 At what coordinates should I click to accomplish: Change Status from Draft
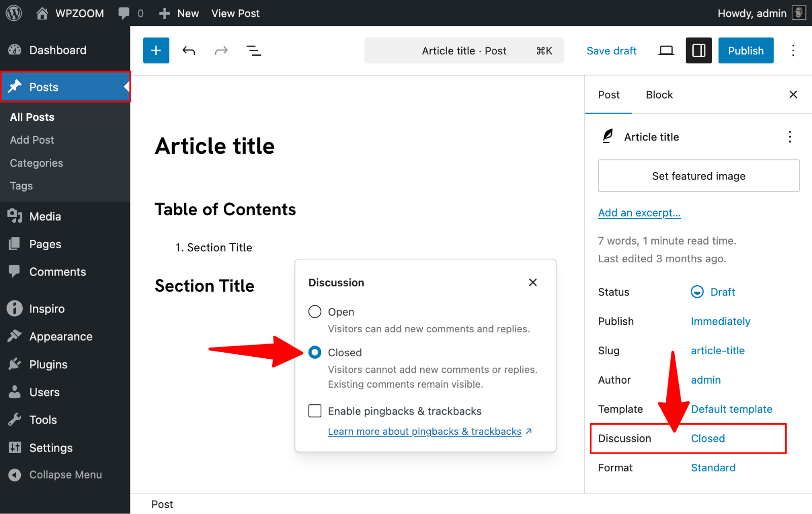pos(713,292)
